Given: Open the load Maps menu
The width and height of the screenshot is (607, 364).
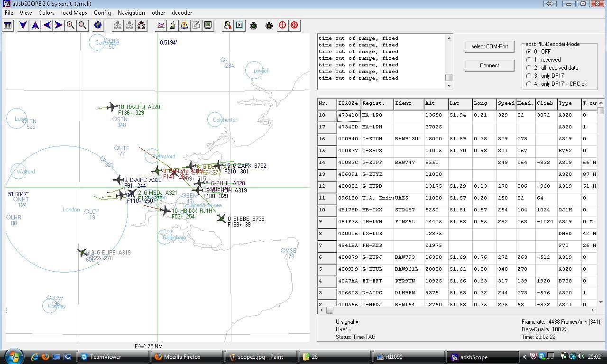Looking at the screenshot, I should click(x=74, y=13).
